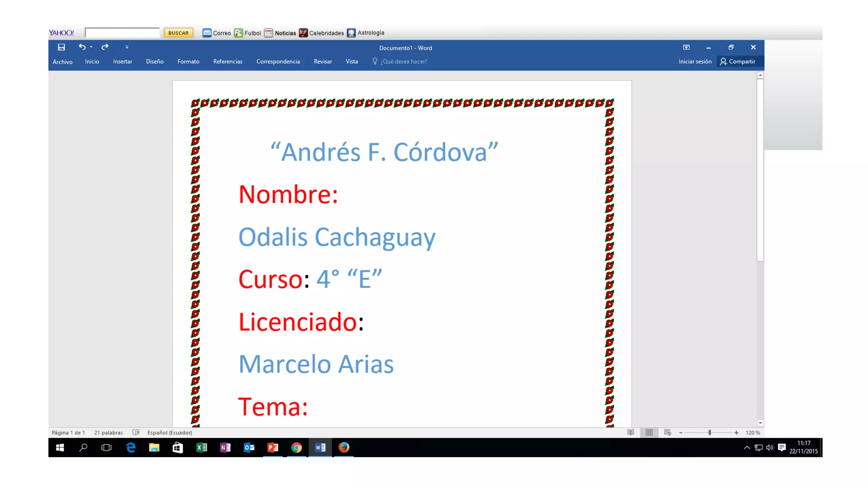The height and width of the screenshot is (488, 868).
Task: Open the Yahoo Correo mail icon
Action: (207, 33)
